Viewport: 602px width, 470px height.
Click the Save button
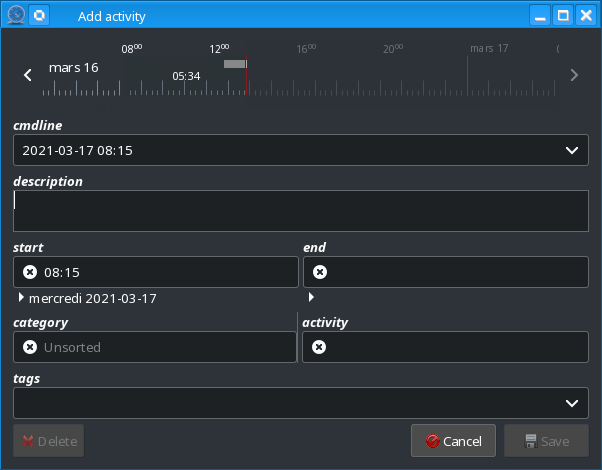[546, 441]
